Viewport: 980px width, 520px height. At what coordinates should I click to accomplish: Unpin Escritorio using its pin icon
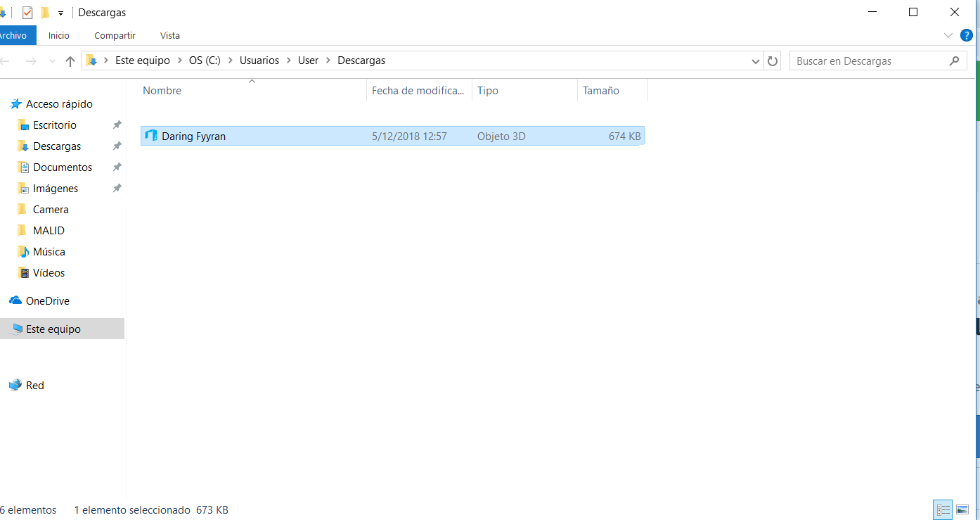pos(117,125)
